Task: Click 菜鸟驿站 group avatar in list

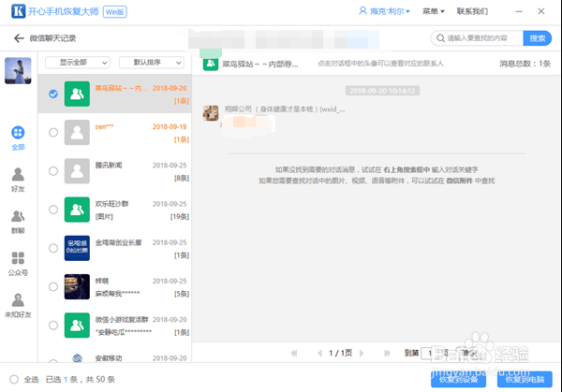Action: (x=77, y=94)
